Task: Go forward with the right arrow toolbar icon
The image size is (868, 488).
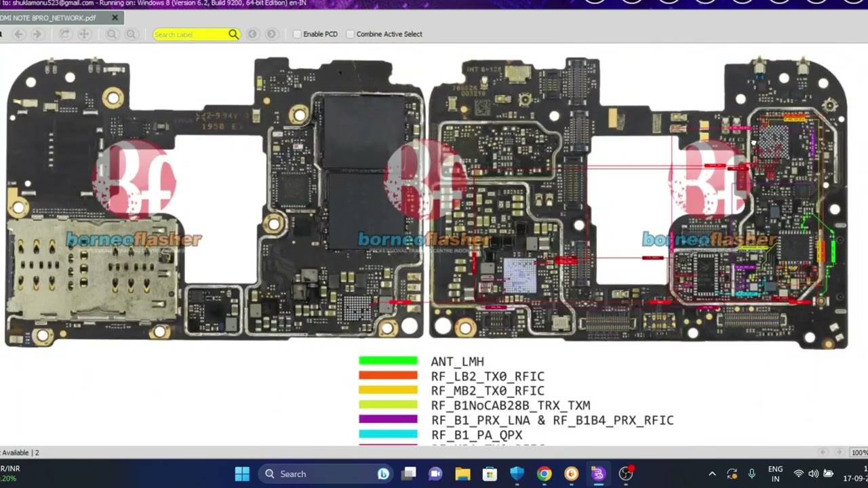Action: pos(37,34)
